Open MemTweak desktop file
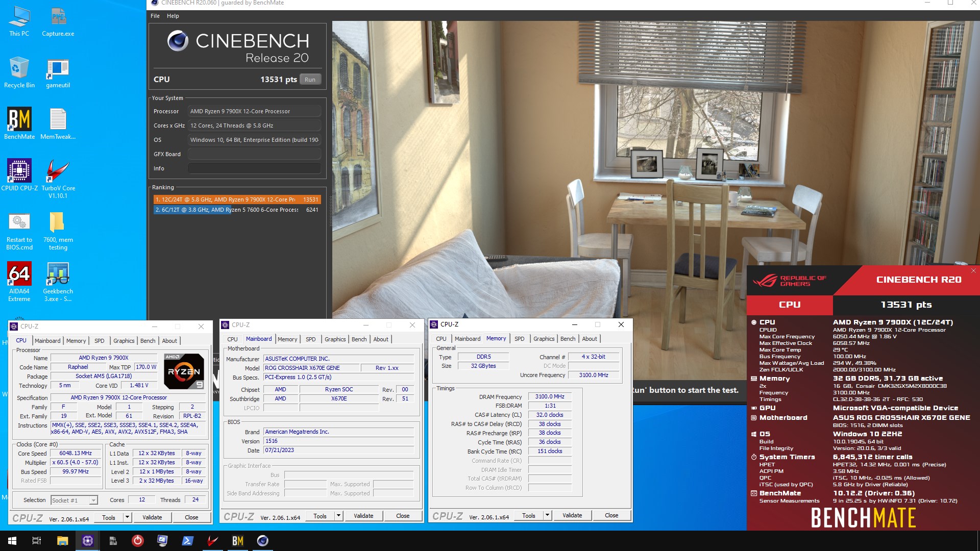This screenshot has height=551, width=980. [x=58, y=124]
